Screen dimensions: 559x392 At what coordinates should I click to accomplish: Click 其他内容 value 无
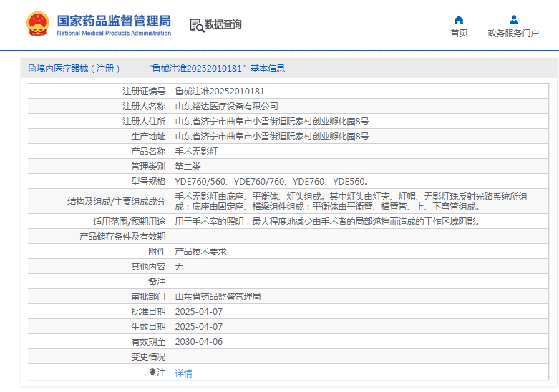(x=180, y=267)
